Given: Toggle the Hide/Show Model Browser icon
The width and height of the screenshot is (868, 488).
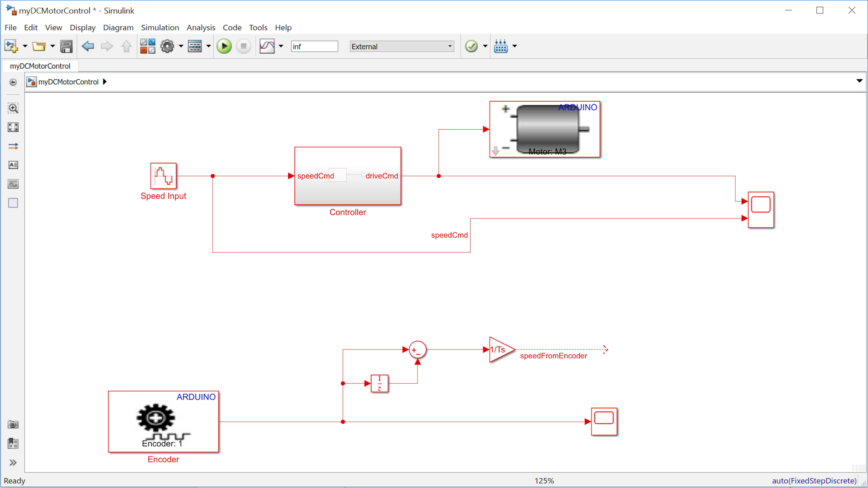Looking at the screenshot, I should pos(13,82).
